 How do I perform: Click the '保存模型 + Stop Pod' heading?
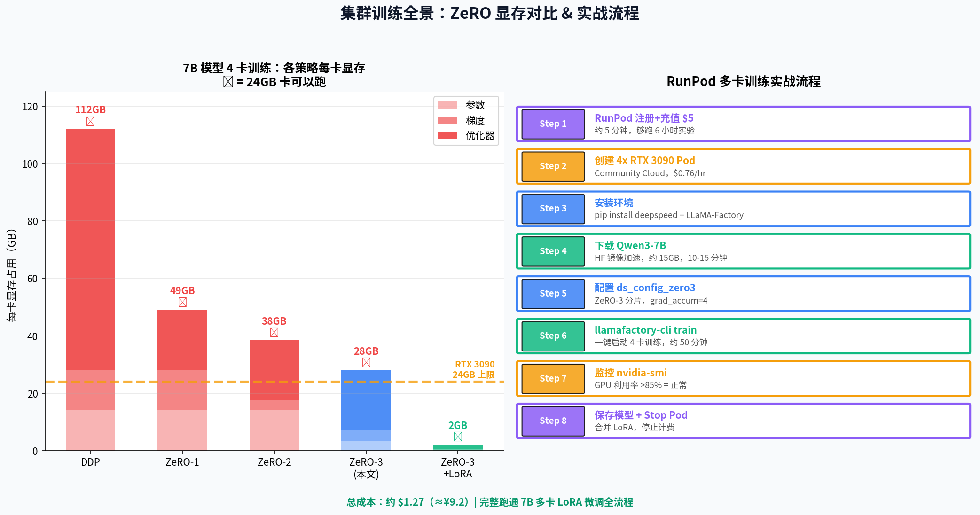[641, 415]
